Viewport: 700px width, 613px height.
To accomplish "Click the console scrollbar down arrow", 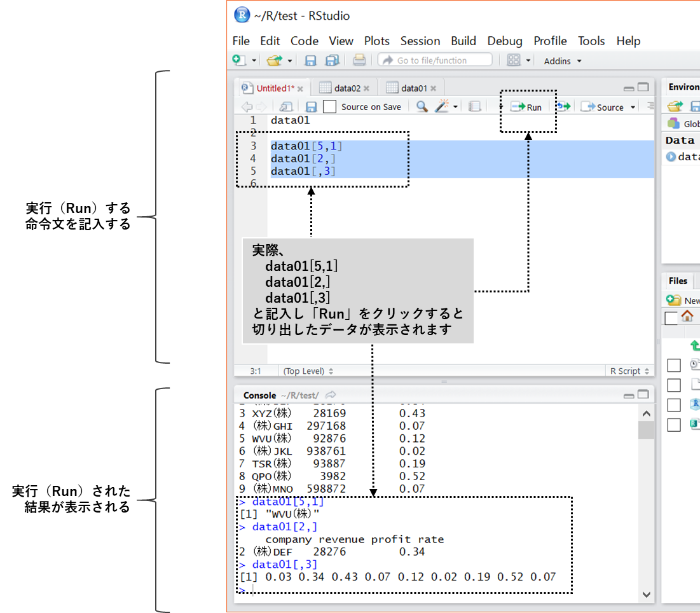I will [647, 595].
